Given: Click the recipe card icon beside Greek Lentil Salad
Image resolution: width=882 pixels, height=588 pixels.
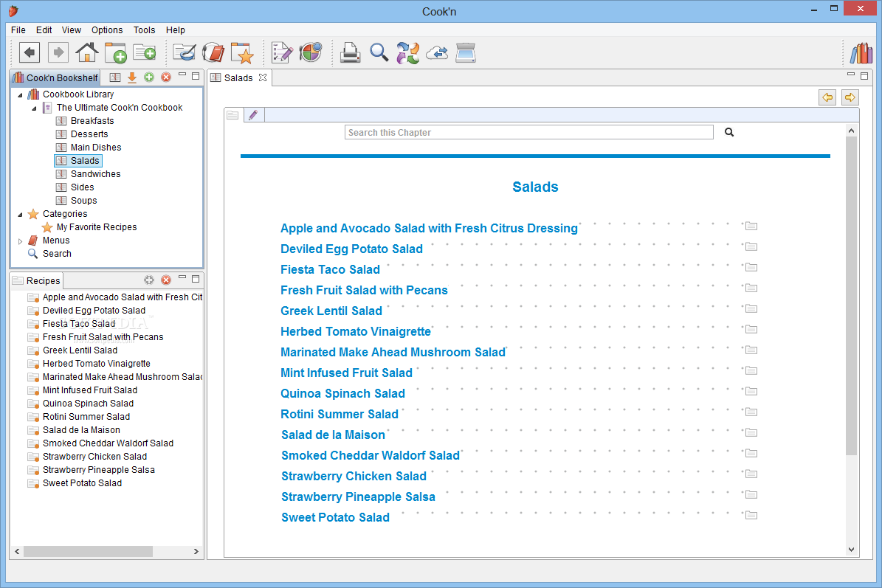Looking at the screenshot, I should 751,308.
